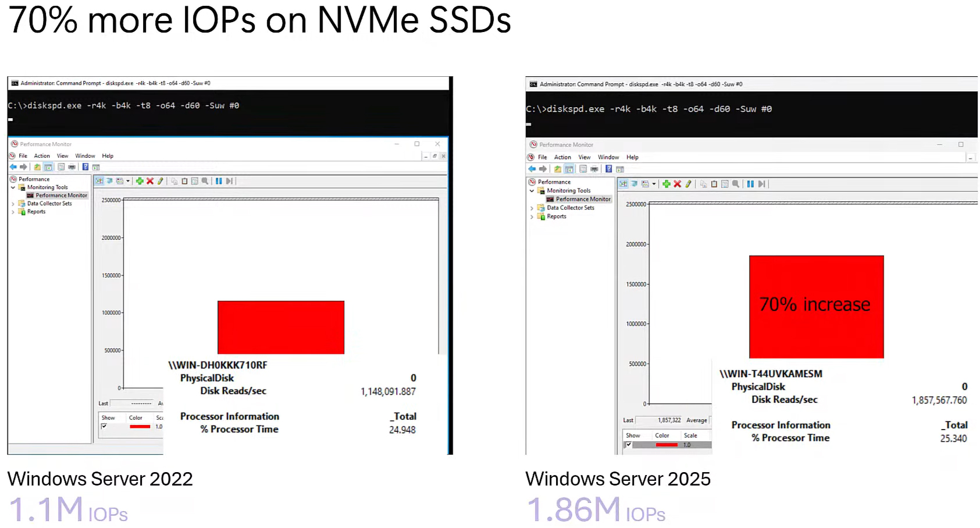Screen dimensions: 980x528
Task: Click Forward arrow in left Performance Monitor
Action: click(23, 166)
